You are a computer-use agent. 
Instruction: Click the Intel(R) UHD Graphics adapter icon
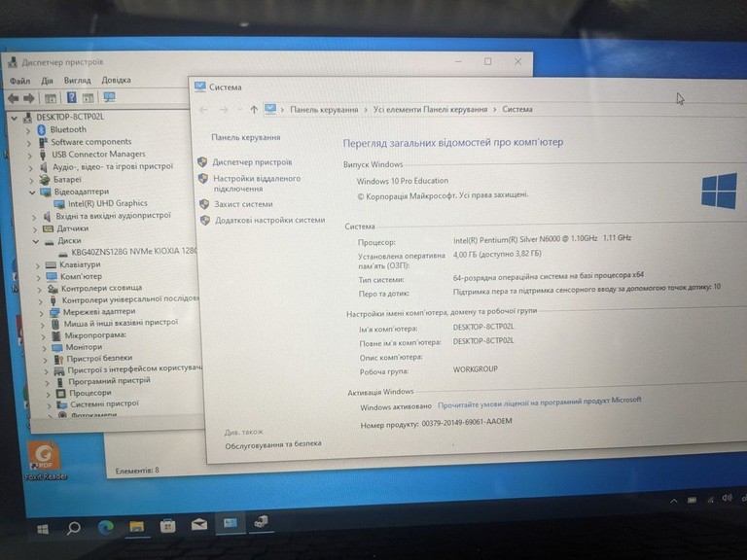pos(59,204)
